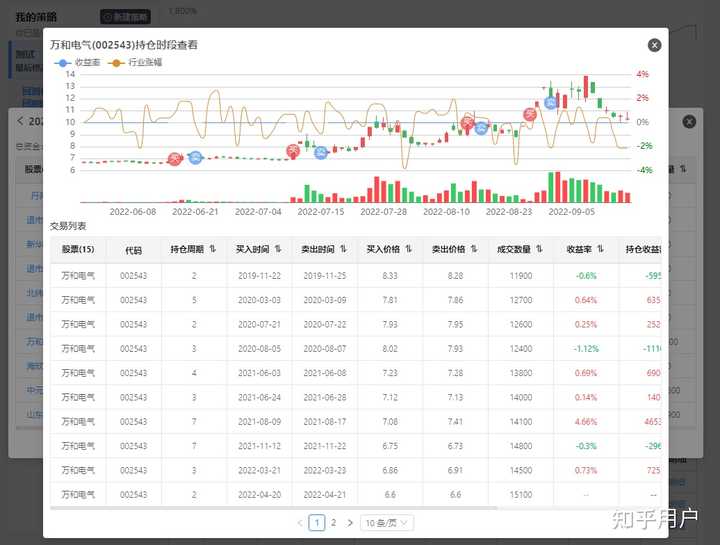
Task: Select trade row bought 2021-08-09
Action: [356, 421]
